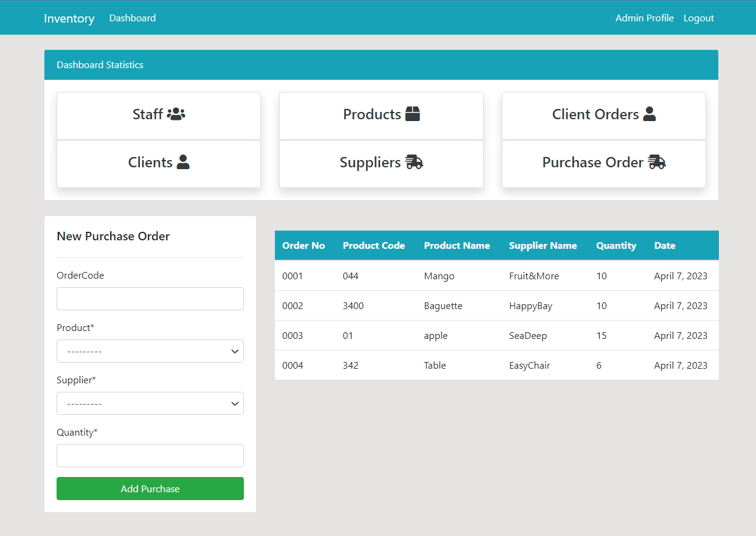This screenshot has height=536, width=756.
Task: Open the Admin Profile page
Action: pyautogui.click(x=645, y=18)
